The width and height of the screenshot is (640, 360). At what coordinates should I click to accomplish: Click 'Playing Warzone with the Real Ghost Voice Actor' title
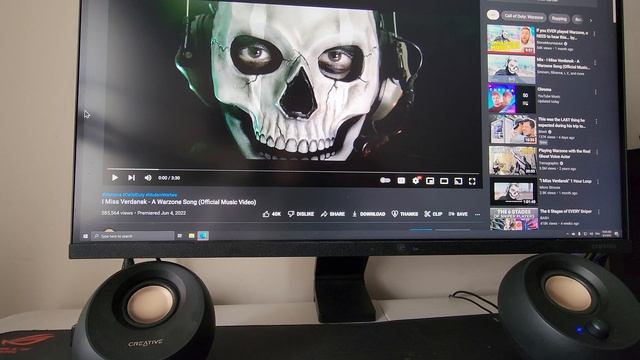click(564, 154)
